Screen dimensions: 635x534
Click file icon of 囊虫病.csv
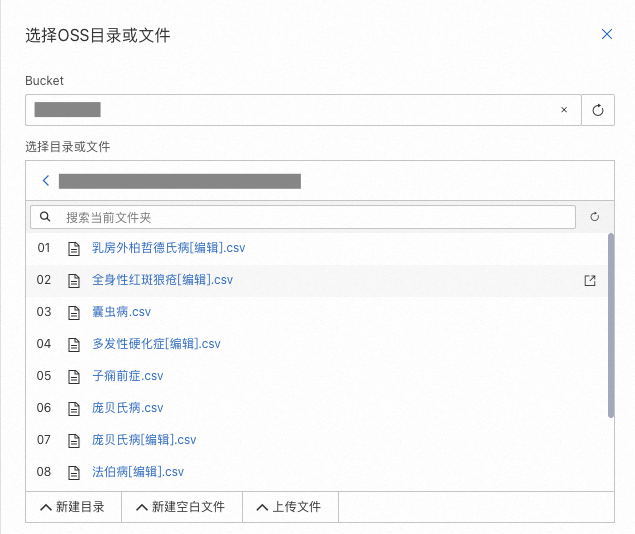point(72,312)
